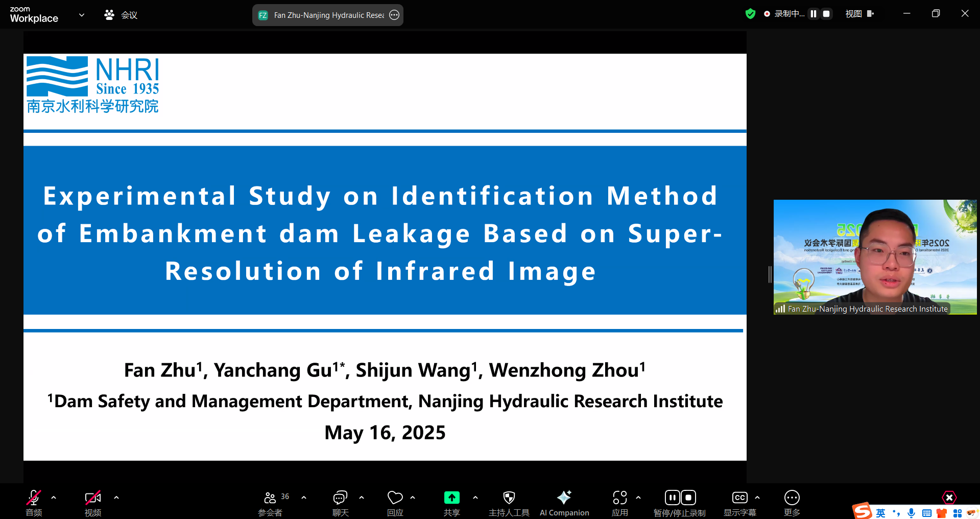Expand participants options arrow beside 参会者
This screenshot has width=980, height=519.
[304, 498]
